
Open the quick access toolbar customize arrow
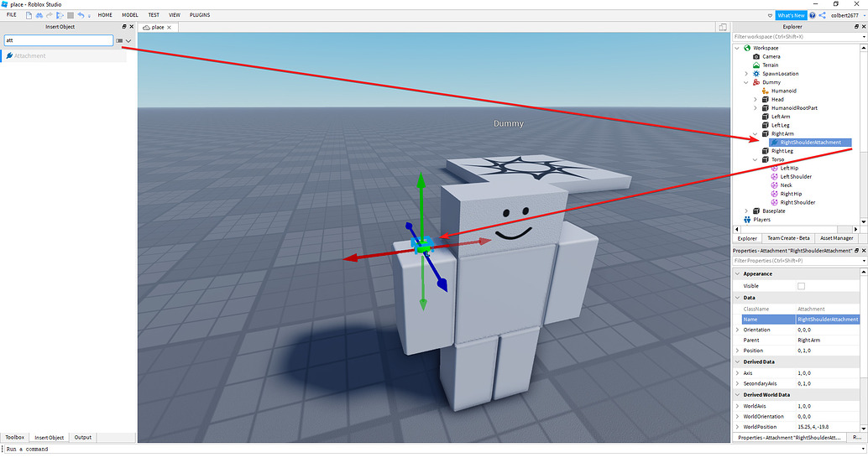coord(89,16)
